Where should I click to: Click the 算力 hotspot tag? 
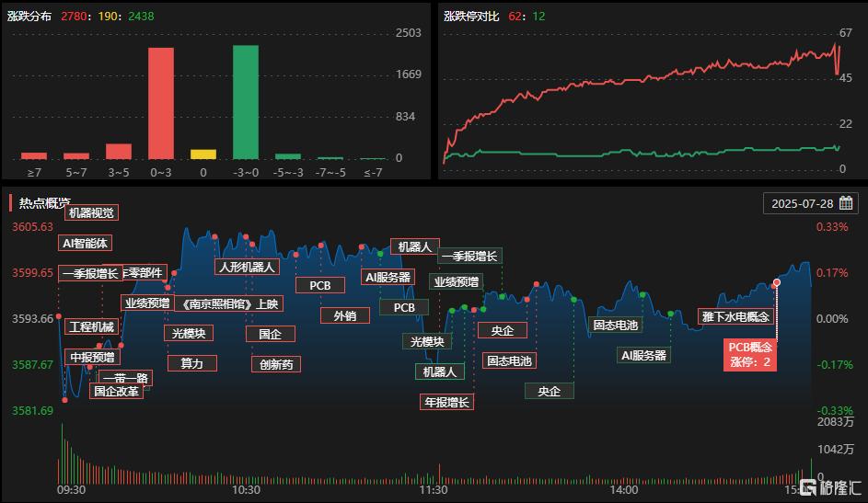click(x=192, y=363)
